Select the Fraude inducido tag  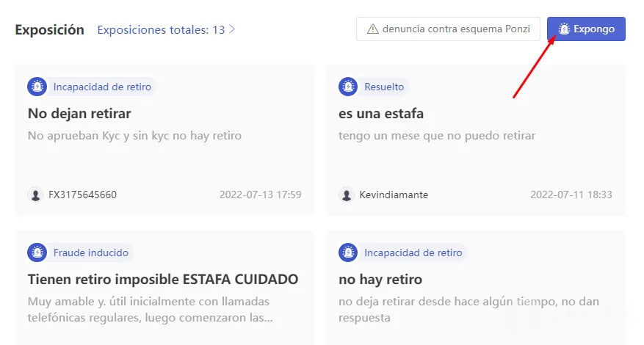click(x=91, y=253)
